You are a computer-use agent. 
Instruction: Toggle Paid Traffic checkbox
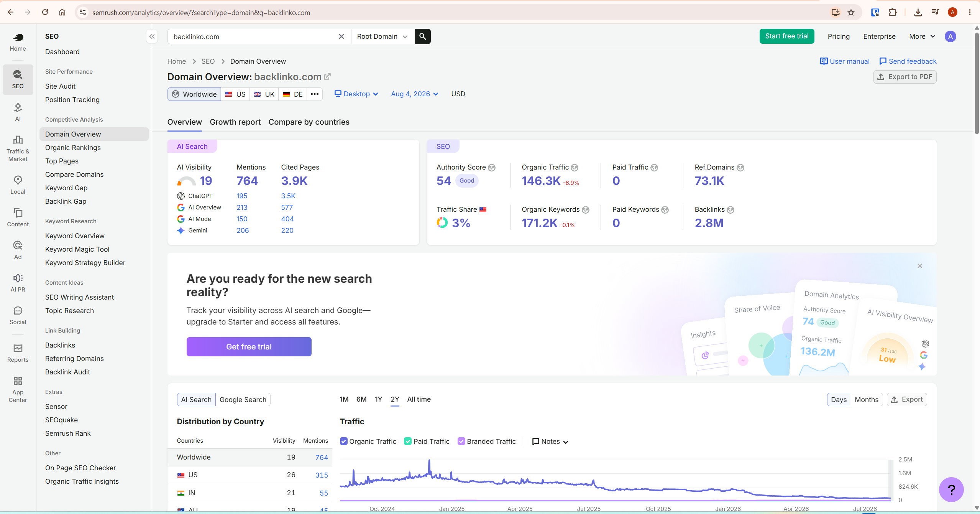(408, 441)
